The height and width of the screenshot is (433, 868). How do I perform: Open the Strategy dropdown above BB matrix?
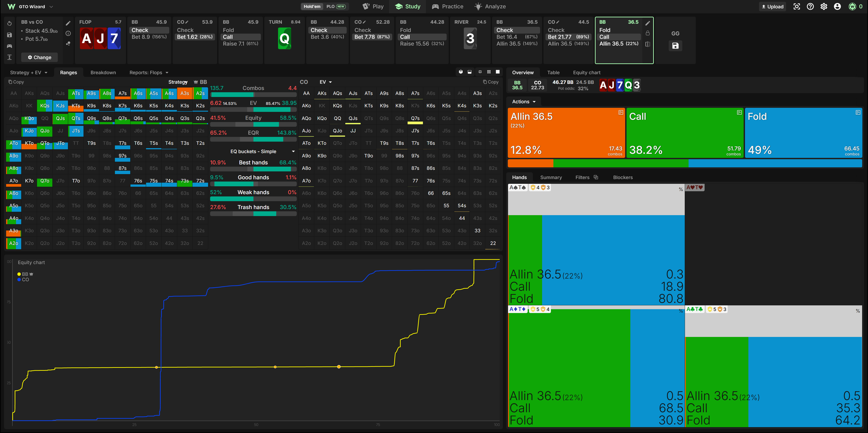pos(178,82)
